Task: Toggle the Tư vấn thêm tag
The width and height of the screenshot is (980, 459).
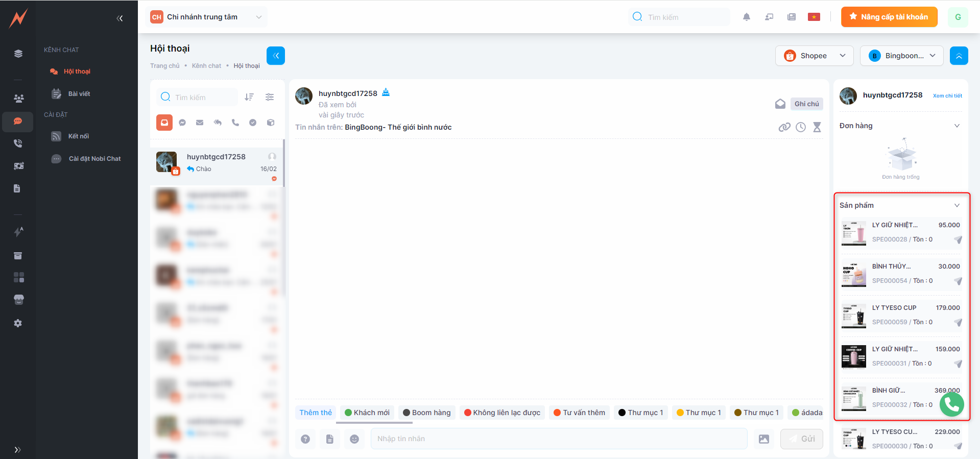Action: (x=579, y=413)
